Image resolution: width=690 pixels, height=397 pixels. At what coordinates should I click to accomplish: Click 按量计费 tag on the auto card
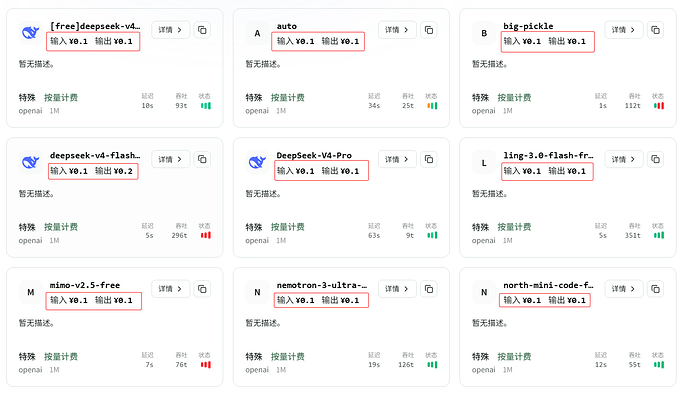click(x=288, y=98)
